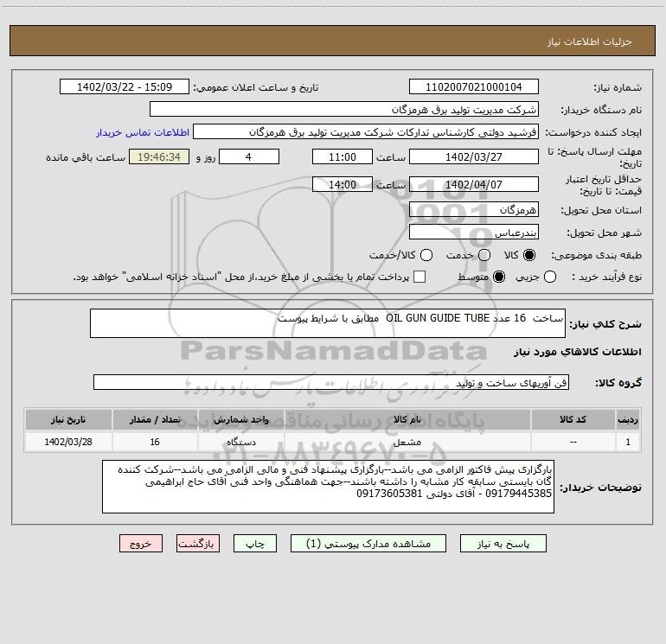666x644 pixels.
Task: Click the پاسخ به نیاز button
Action: pyautogui.click(x=503, y=544)
